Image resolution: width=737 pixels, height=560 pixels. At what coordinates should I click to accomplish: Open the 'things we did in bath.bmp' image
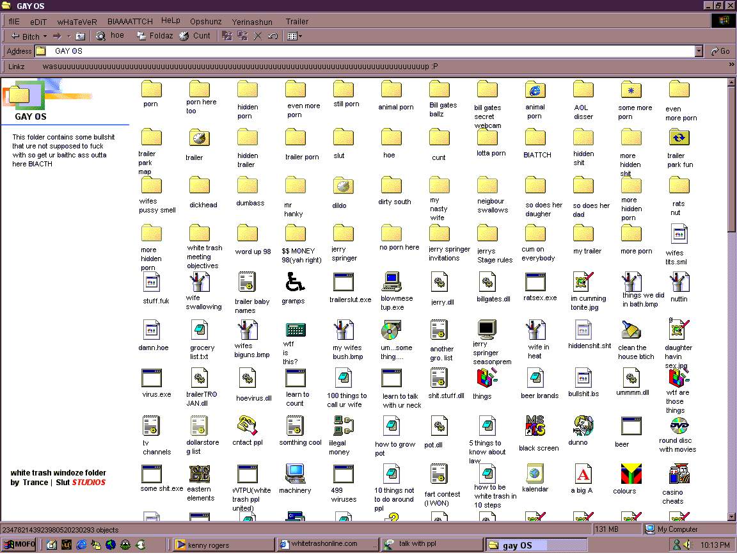click(631, 282)
